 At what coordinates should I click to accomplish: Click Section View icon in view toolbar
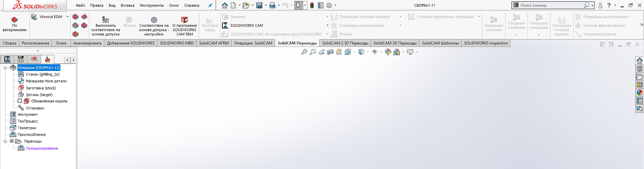click(330, 52)
